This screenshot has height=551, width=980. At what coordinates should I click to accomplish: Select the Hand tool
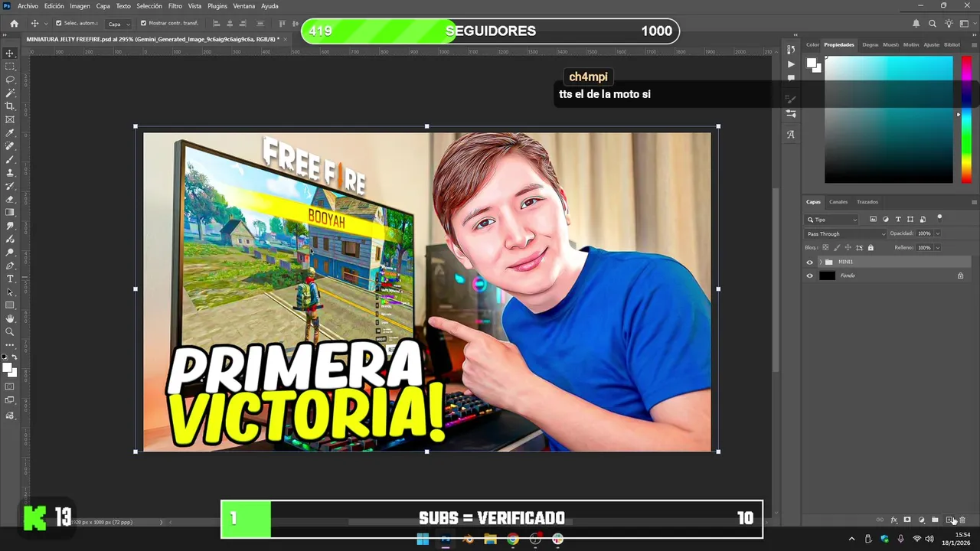(x=10, y=318)
